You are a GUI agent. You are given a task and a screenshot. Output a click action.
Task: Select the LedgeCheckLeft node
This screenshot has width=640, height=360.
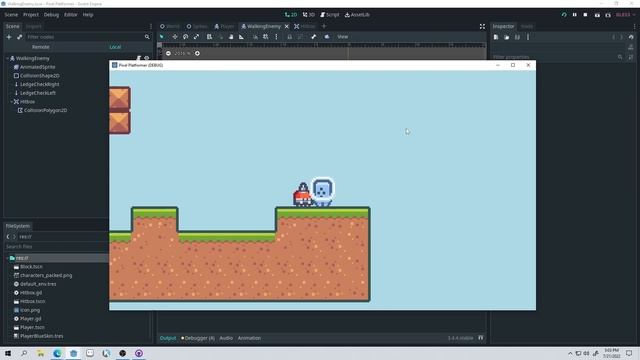[38, 93]
